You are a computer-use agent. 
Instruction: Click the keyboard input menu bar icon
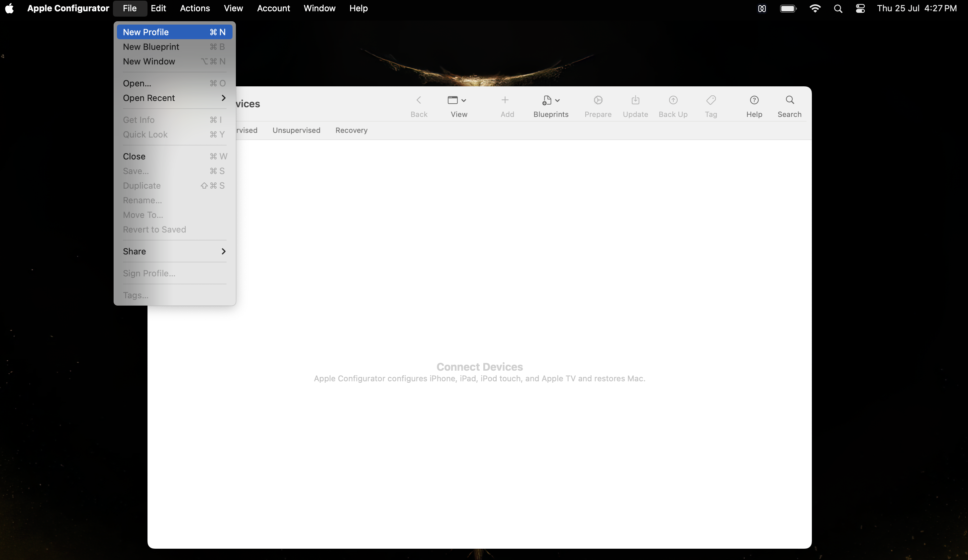pyautogui.click(x=762, y=8)
